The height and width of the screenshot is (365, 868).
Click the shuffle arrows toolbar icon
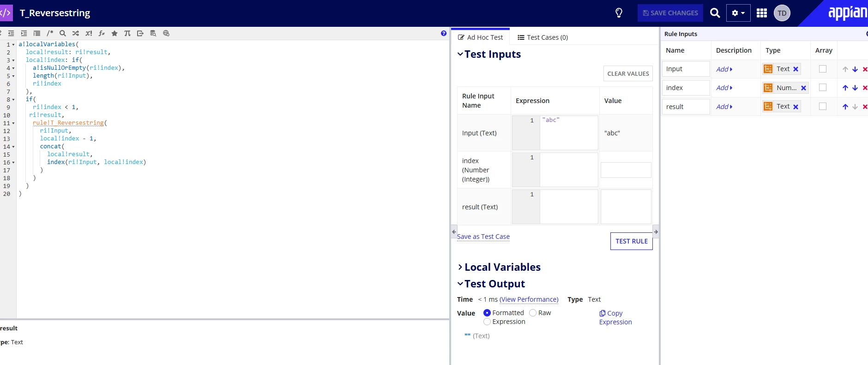click(76, 33)
